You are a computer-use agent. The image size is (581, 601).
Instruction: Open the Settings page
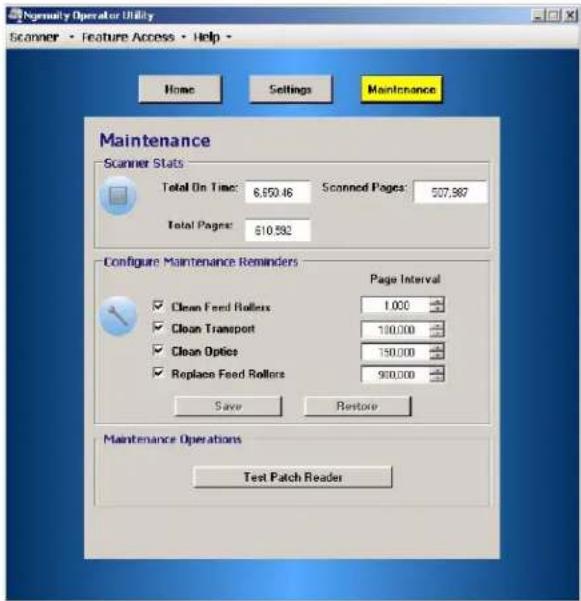(x=290, y=89)
